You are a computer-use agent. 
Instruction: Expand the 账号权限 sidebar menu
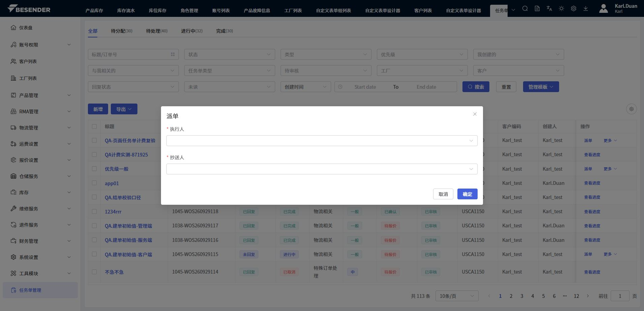click(x=40, y=45)
